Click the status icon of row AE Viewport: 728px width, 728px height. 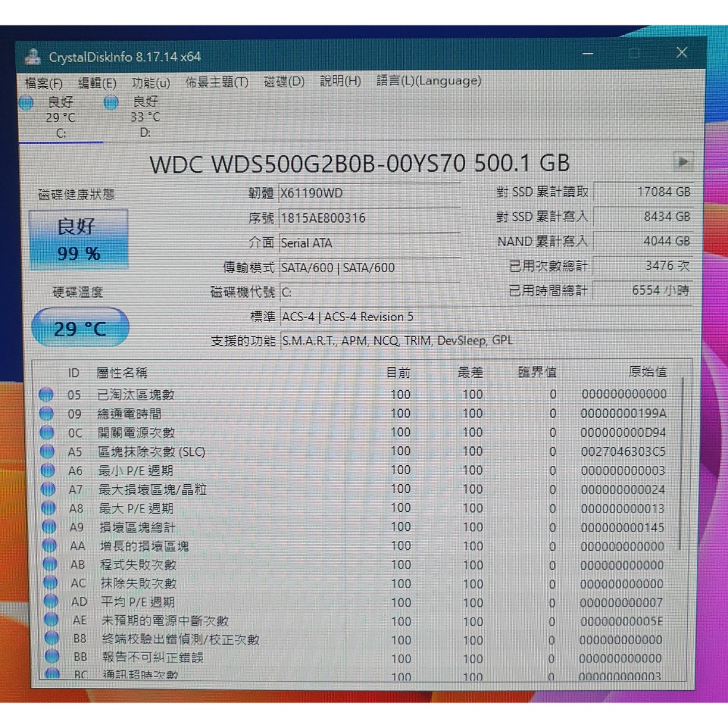[52, 620]
